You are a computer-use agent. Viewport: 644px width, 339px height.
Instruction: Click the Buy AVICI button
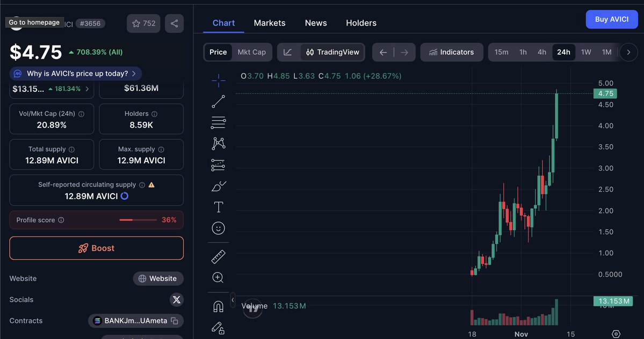click(612, 19)
